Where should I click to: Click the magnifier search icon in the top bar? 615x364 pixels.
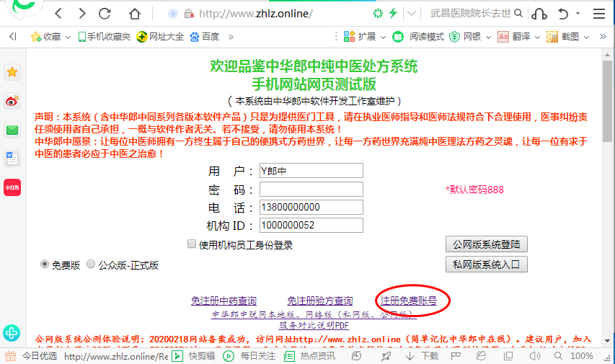(x=520, y=14)
